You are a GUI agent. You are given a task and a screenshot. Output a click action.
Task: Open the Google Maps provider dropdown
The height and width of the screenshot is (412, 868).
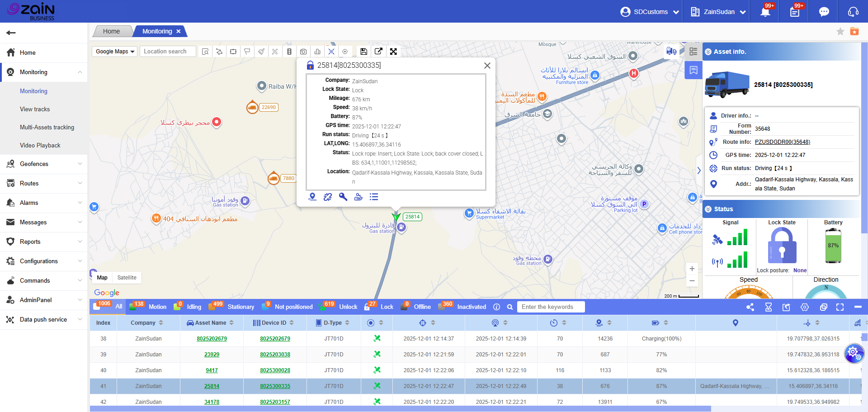[x=115, y=52]
